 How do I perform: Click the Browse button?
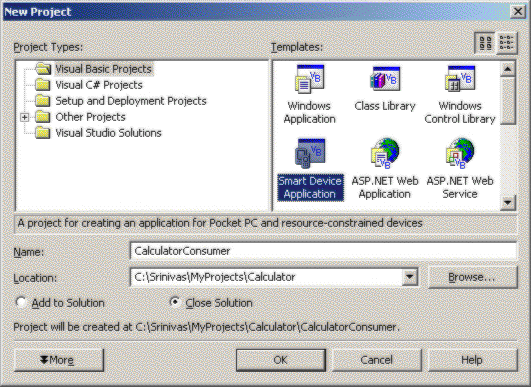tap(473, 277)
